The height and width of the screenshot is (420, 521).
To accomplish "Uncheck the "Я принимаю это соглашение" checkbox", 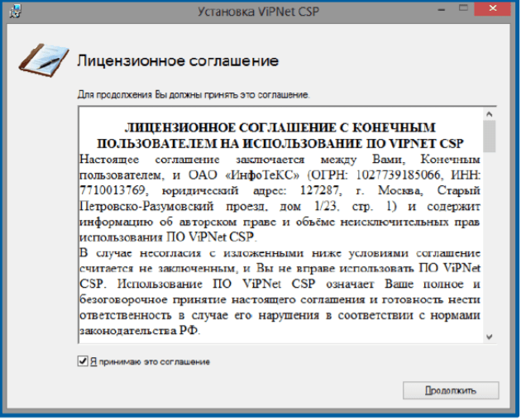I will click(x=83, y=360).
